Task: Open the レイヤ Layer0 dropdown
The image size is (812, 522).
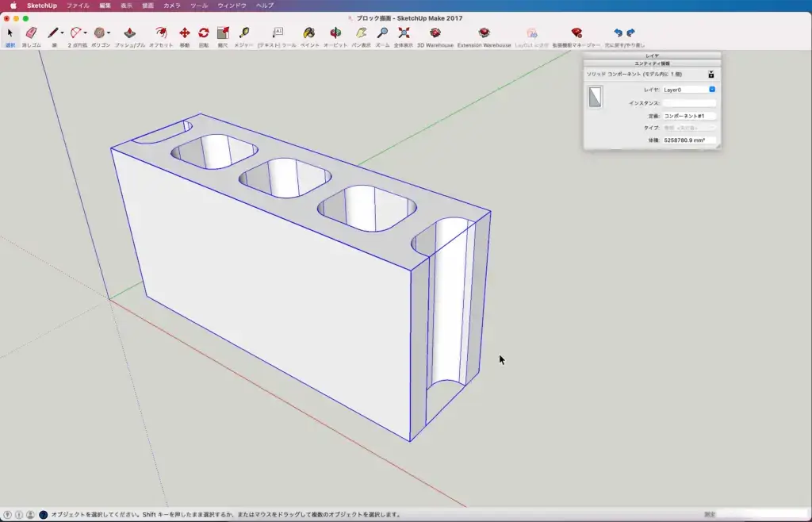Action: pyautogui.click(x=689, y=90)
